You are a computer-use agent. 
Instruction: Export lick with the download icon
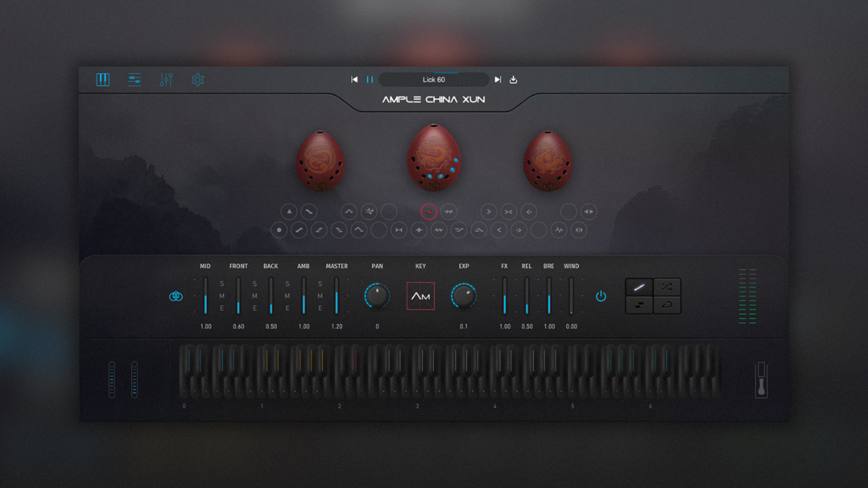[x=514, y=80]
